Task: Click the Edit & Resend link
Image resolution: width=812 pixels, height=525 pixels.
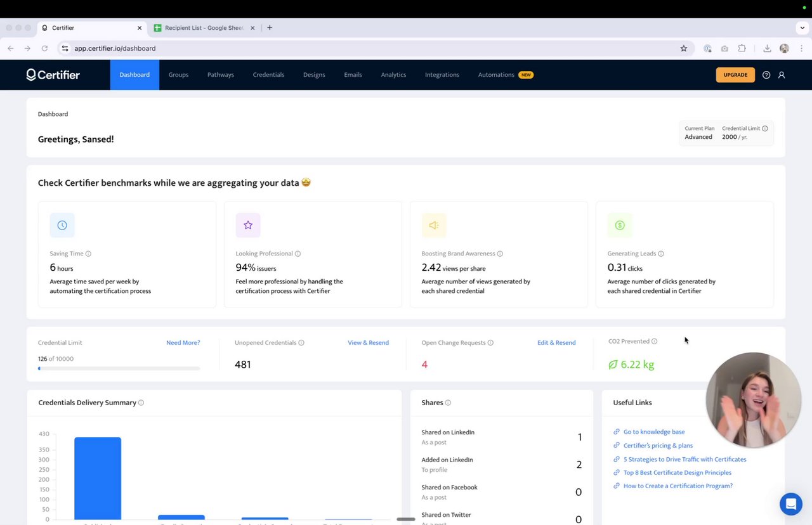Action: pos(556,343)
